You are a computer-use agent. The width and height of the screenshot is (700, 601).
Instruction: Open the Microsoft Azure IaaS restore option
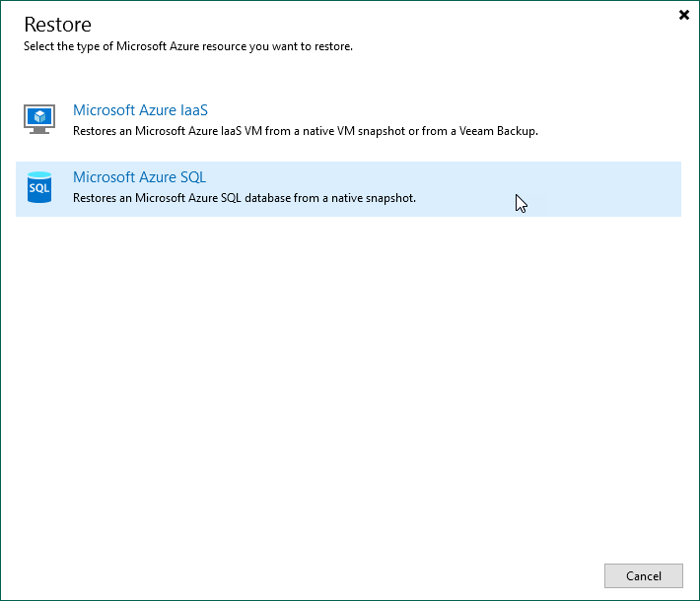click(140, 111)
